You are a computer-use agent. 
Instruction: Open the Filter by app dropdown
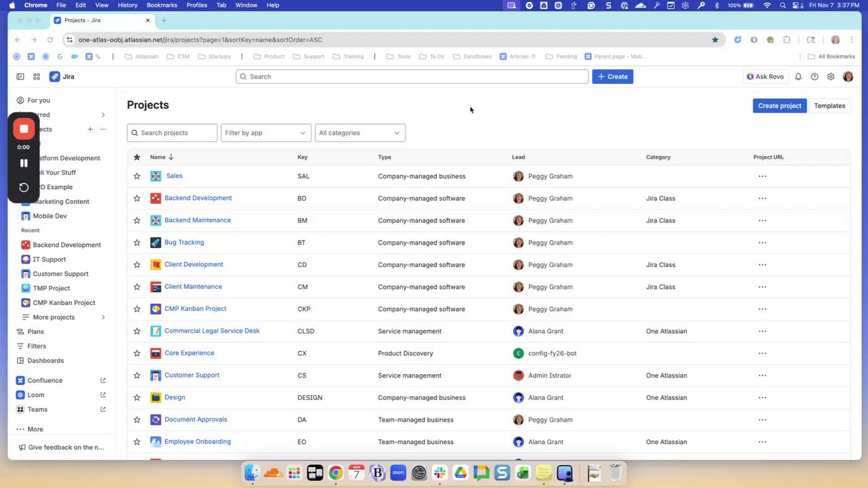[266, 133]
